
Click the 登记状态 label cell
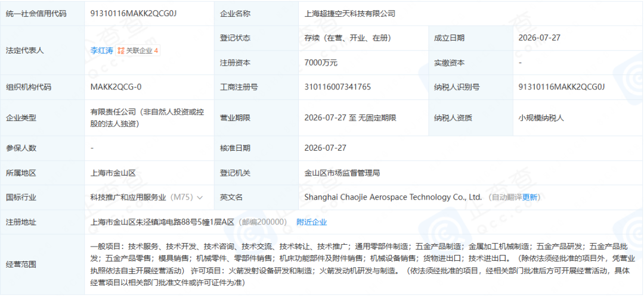[256, 38]
